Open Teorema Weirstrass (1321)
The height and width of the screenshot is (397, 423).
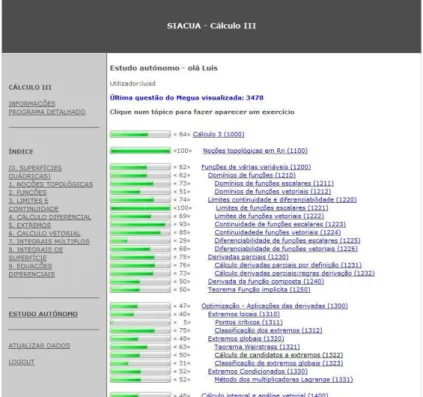coord(257,347)
